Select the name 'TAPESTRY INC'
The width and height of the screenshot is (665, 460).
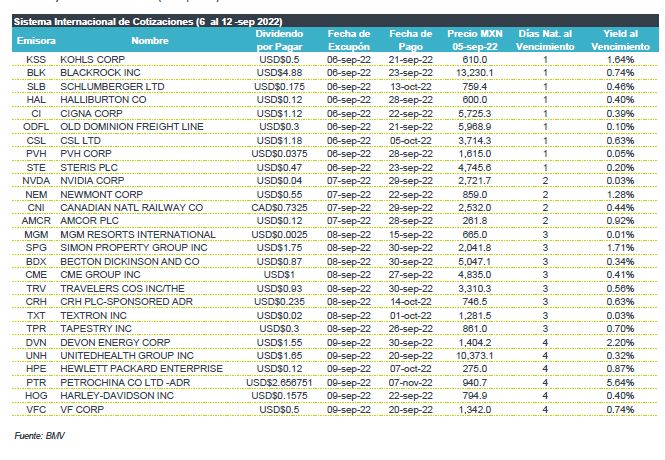click(x=96, y=329)
